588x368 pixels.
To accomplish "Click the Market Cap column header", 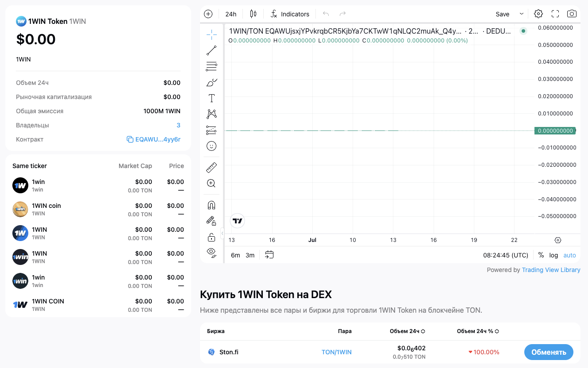I will point(135,166).
